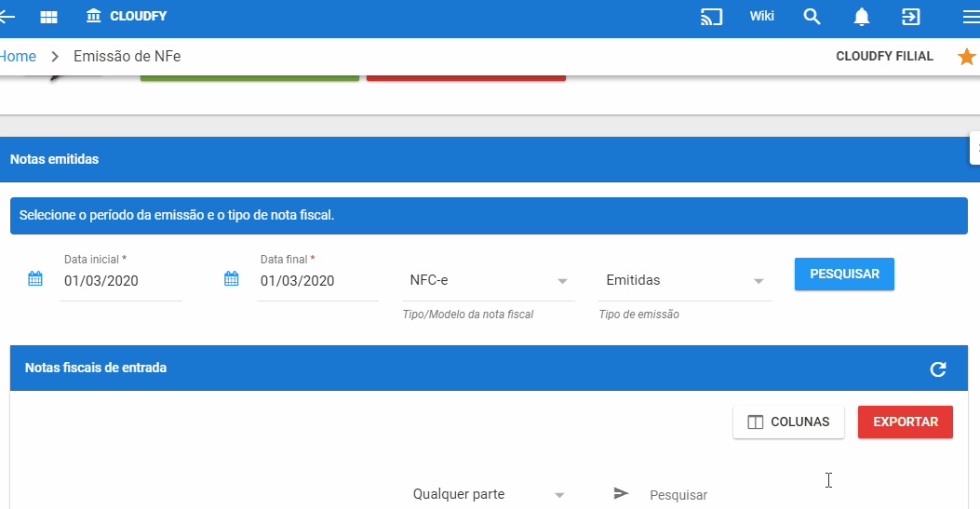Refresh the Notas fiscais de entrada table

pos(937,369)
